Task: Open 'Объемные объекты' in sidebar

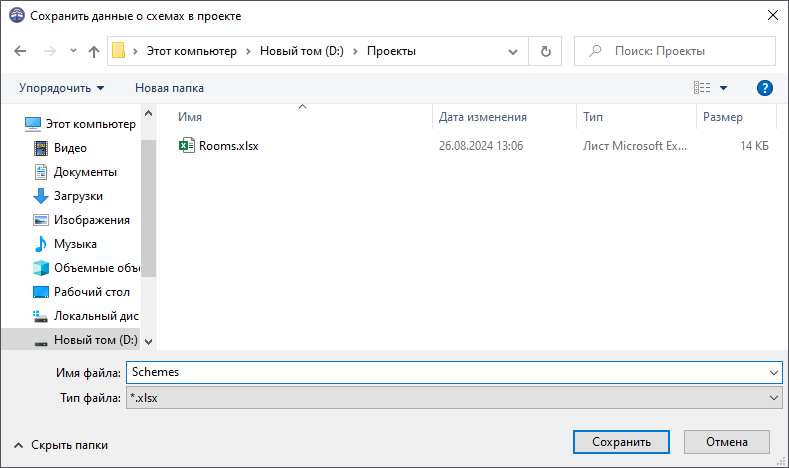Action: [x=87, y=268]
